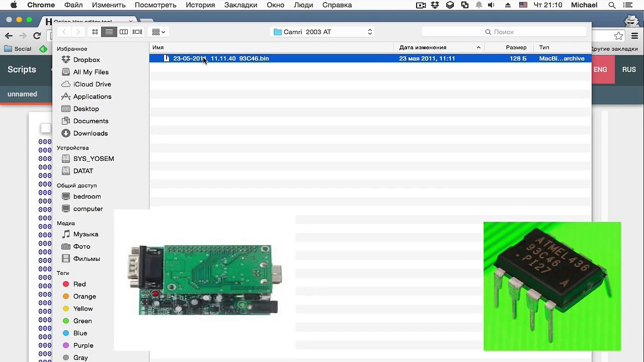The height and width of the screenshot is (362, 644).
Task: Open the Справка menu
Action: [x=337, y=5]
